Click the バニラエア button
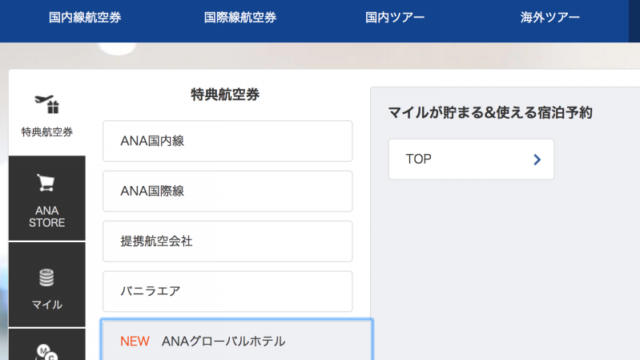This screenshot has width=640, height=360. (227, 291)
